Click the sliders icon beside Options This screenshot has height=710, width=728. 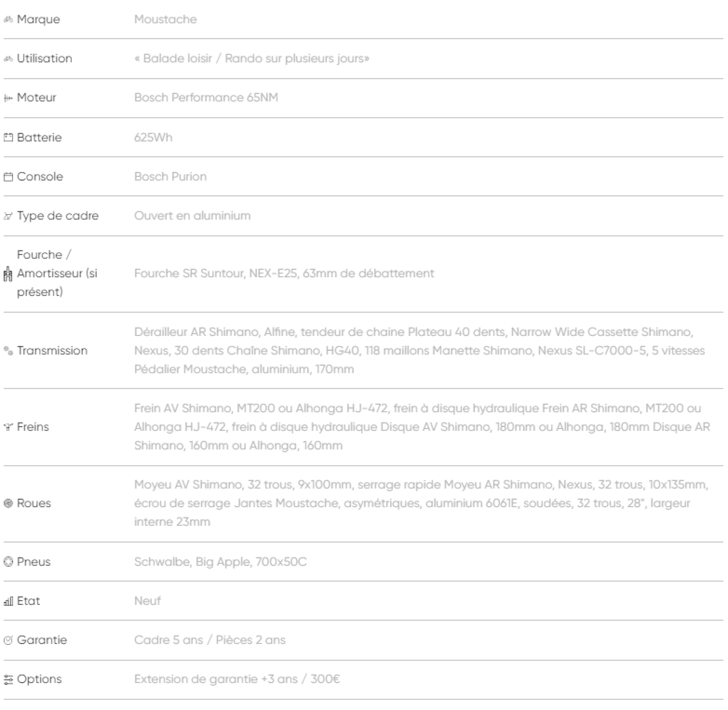click(8, 680)
